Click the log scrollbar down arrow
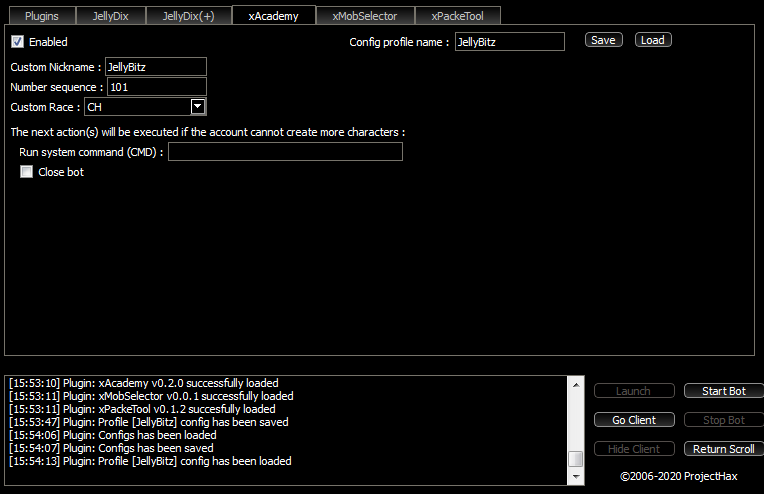The height and width of the screenshot is (494, 764). [575, 477]
